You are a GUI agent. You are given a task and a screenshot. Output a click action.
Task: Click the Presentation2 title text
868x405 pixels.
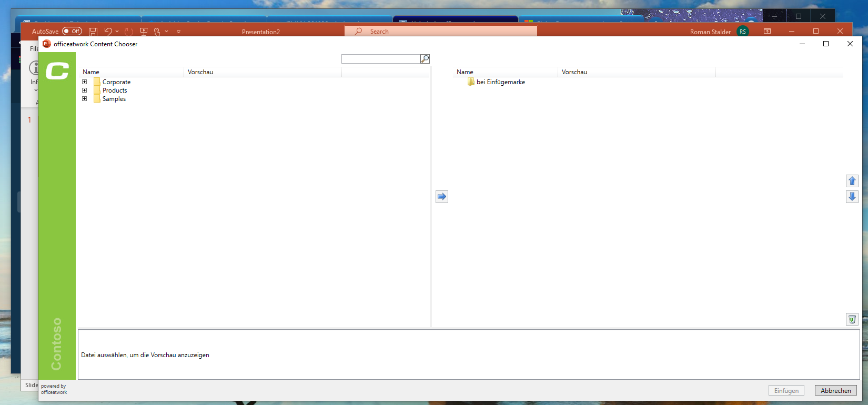[x=261, y=32]
